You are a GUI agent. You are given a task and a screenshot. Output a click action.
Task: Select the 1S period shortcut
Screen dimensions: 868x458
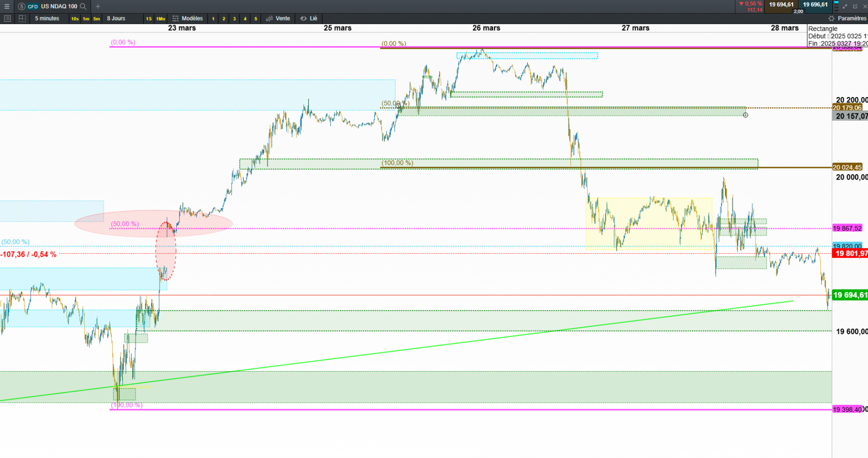[149, 19]
